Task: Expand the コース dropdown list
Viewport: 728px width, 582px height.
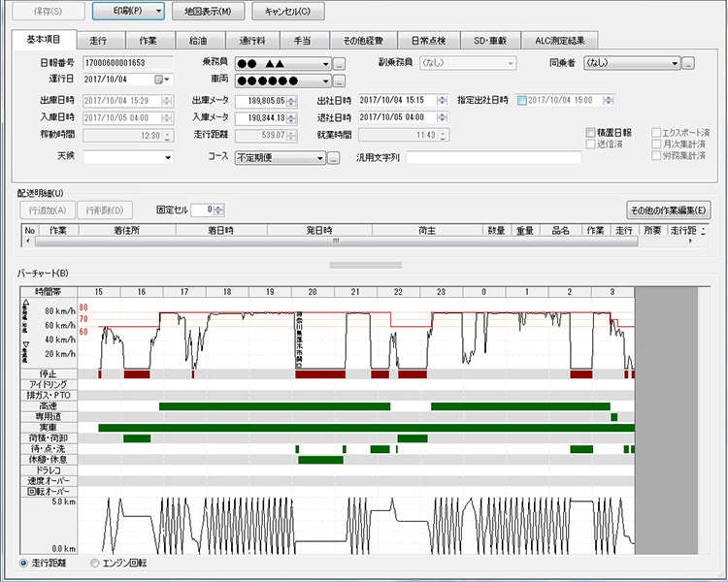Action: pos(319,157)
